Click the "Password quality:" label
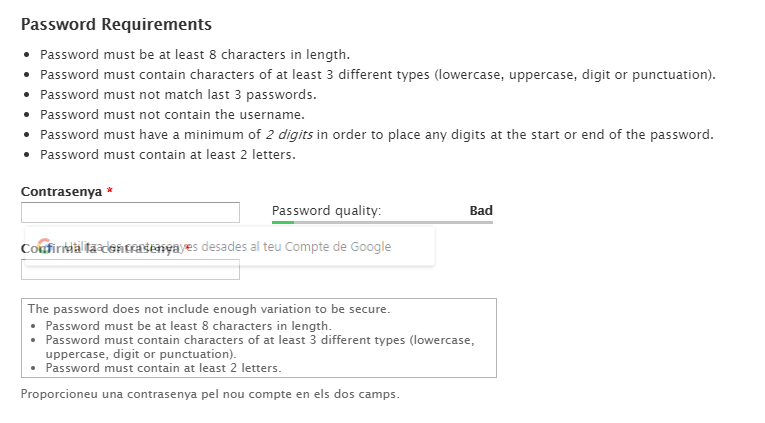Viewport: 765px width, 423px height. click(326, 211)
